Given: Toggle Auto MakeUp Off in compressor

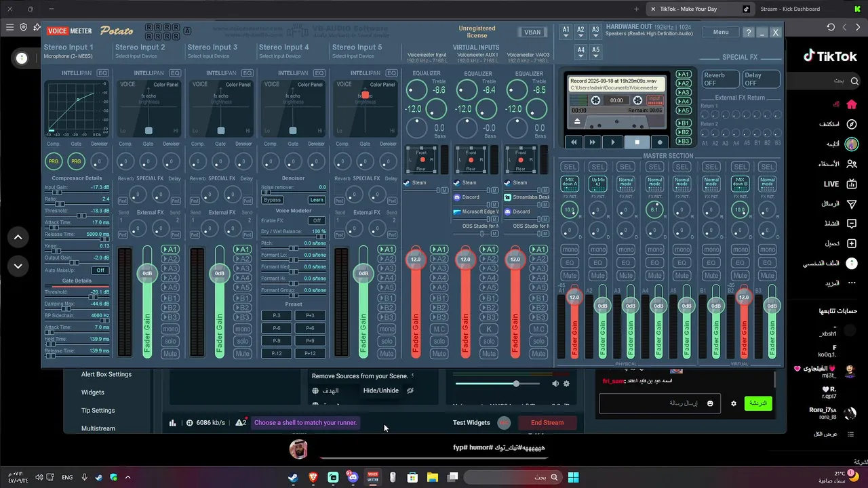Looking at the screenshot, I should (100, 270).
